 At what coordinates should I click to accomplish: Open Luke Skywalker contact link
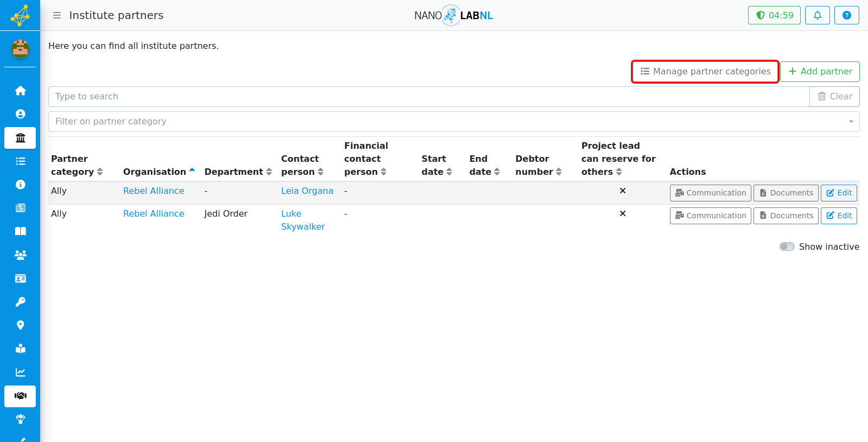tap(303, 220)
